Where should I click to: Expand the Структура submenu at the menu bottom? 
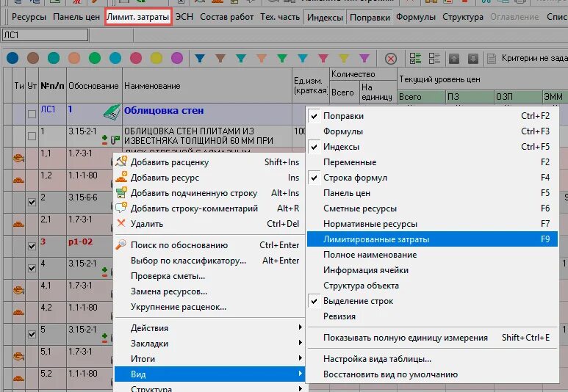click(209, 388)
